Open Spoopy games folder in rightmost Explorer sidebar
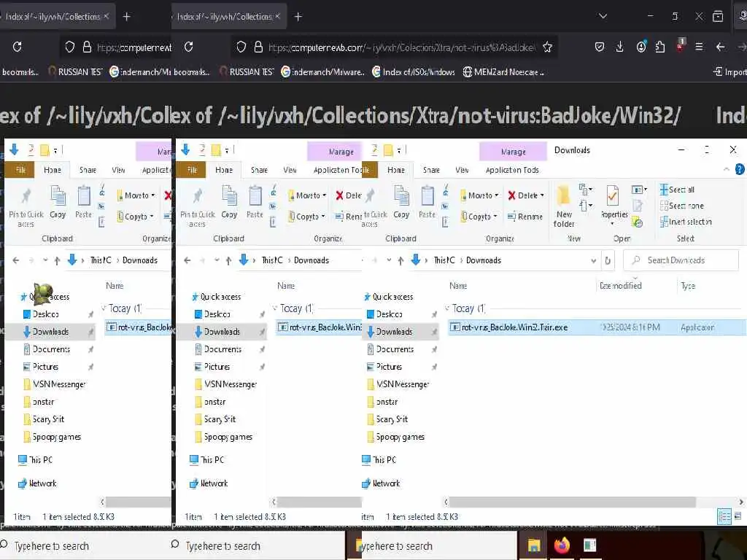747x560 pixels. click(x=395, y=437)
